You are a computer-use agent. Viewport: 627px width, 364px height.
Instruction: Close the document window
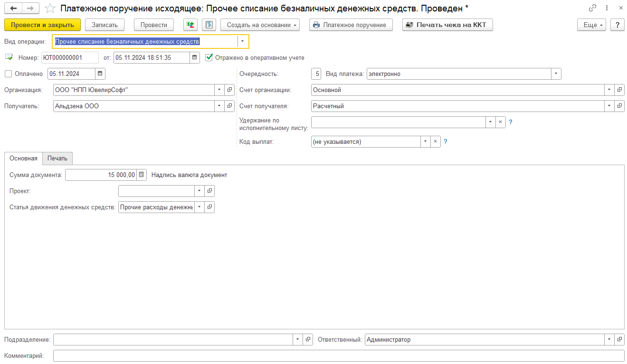(x=621, y=8)
